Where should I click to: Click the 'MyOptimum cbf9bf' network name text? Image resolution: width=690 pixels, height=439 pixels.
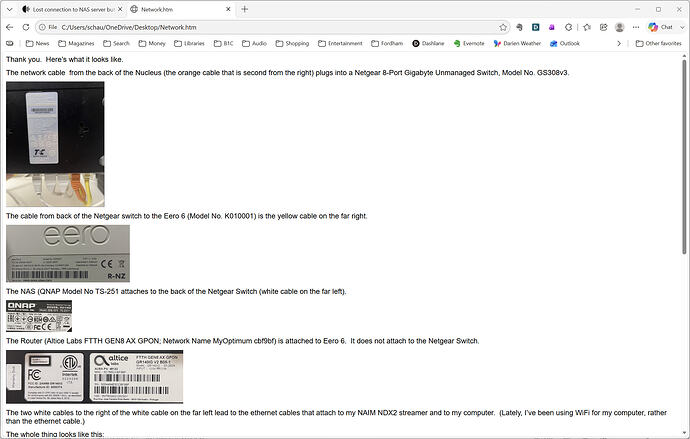[244, 341]
